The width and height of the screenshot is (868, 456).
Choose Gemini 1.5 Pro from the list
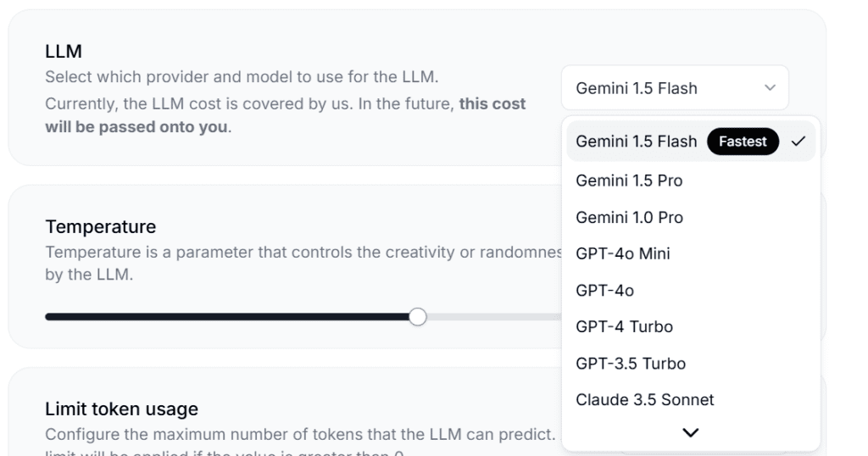point(629,181)
